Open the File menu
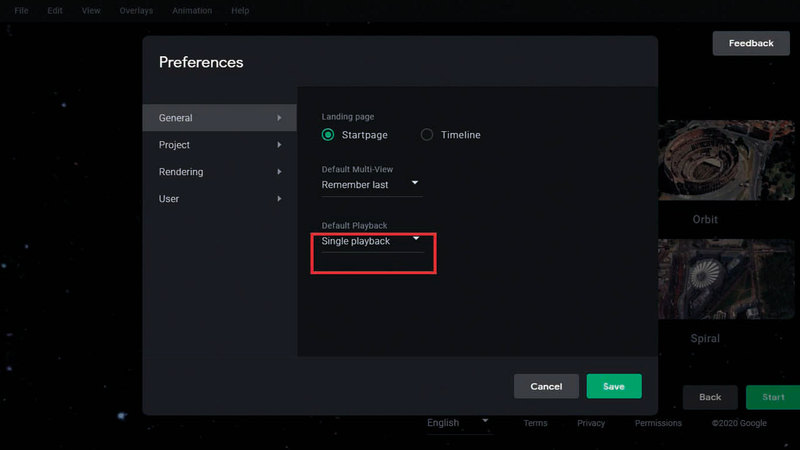This screenshot has height=450, width=800. pos(21,11)
